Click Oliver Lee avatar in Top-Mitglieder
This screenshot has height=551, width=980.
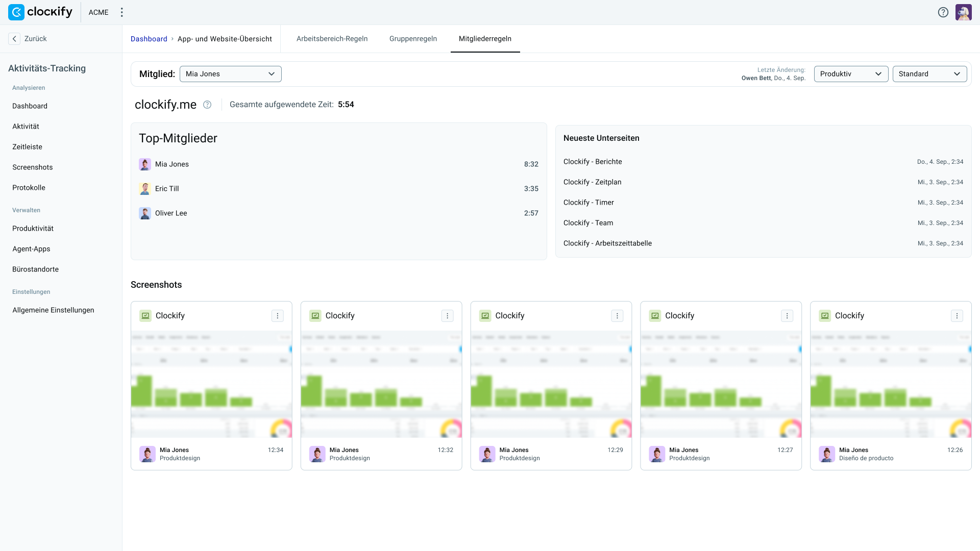click(x=145, y=213)
